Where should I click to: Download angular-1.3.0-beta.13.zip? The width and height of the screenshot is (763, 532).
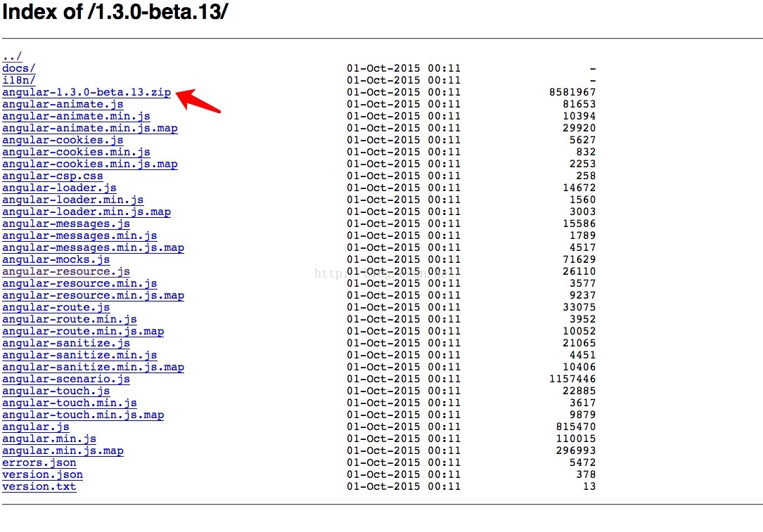[x=86, y=92]
